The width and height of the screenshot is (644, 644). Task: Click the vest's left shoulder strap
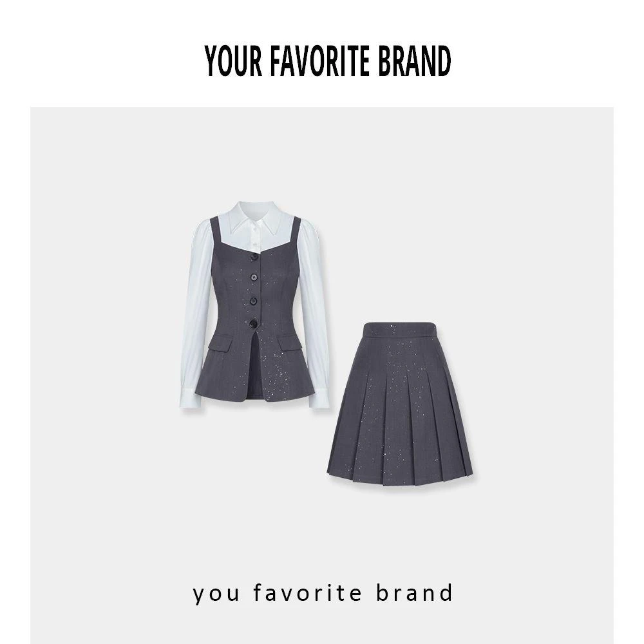215,232
